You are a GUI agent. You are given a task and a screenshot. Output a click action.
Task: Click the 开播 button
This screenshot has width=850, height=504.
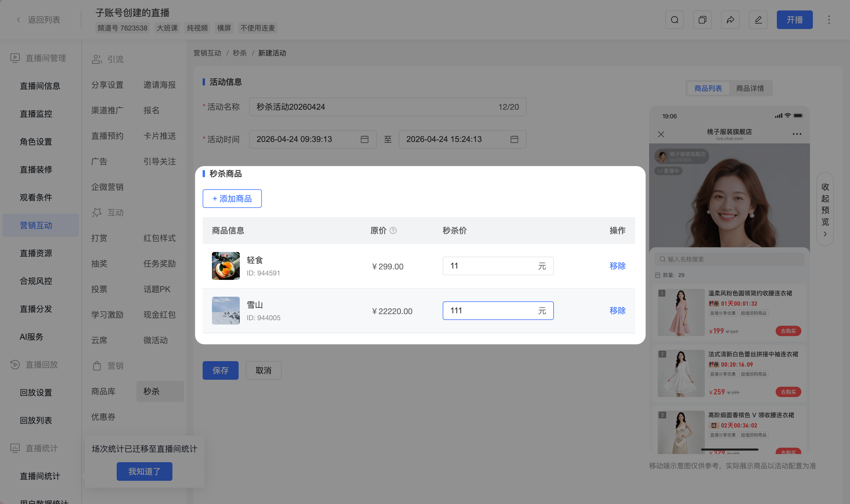(x=795, y=20)
